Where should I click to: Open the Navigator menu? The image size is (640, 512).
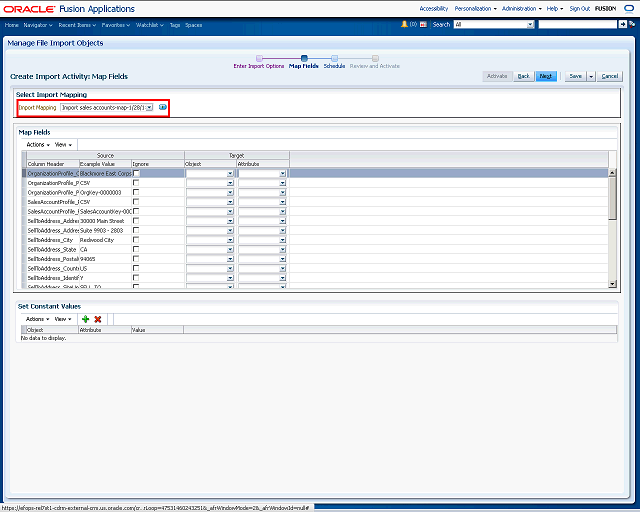(x=38, y=24)
